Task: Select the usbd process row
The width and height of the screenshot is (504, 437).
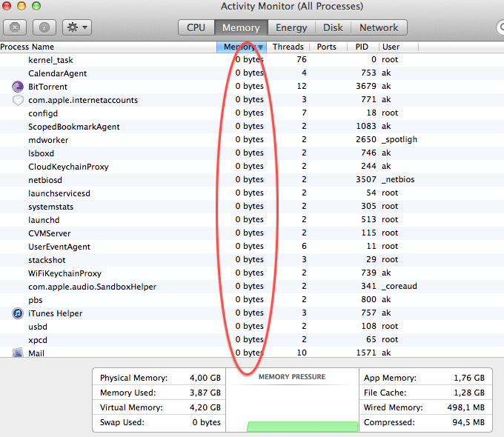Action: pyautogui.click(x=252, y=327)
